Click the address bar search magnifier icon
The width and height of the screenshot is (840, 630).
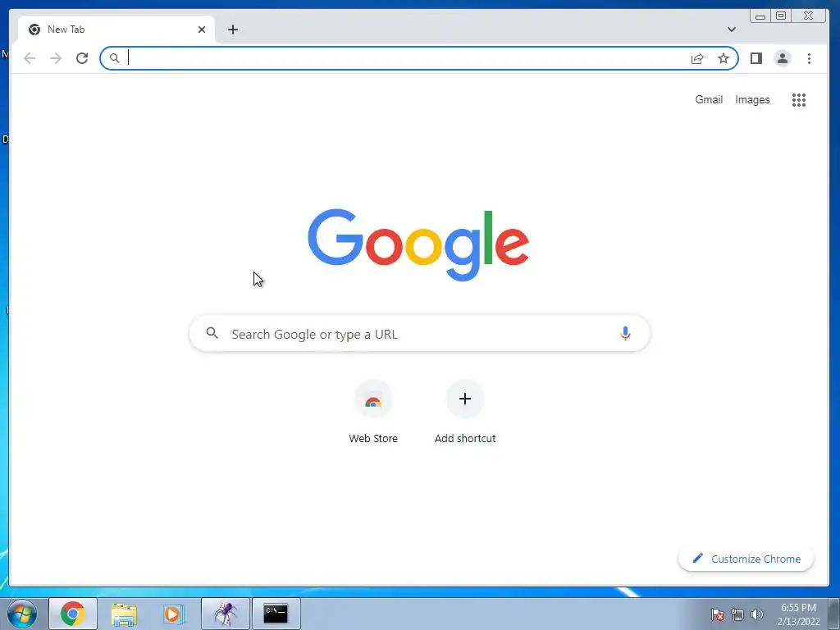pos(114,58)
